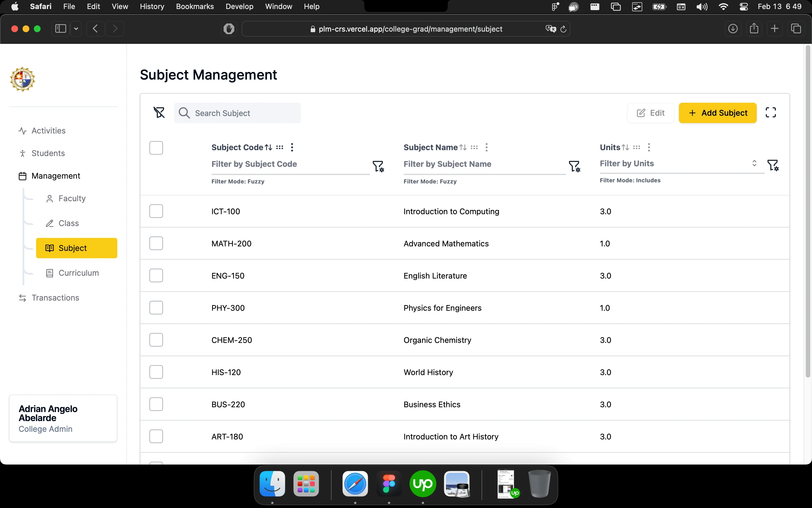
Task: Toggle Safari sidebar button
Action: [60, 29]
